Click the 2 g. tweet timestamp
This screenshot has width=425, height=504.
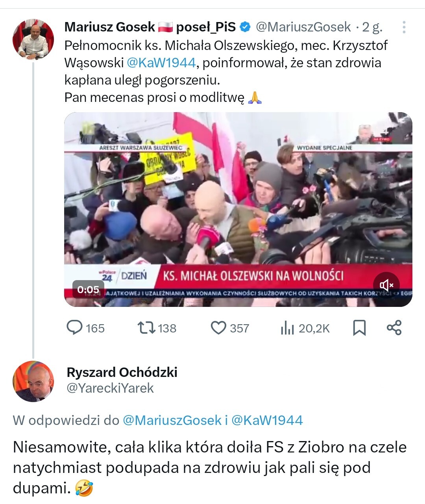click(372, 27)
